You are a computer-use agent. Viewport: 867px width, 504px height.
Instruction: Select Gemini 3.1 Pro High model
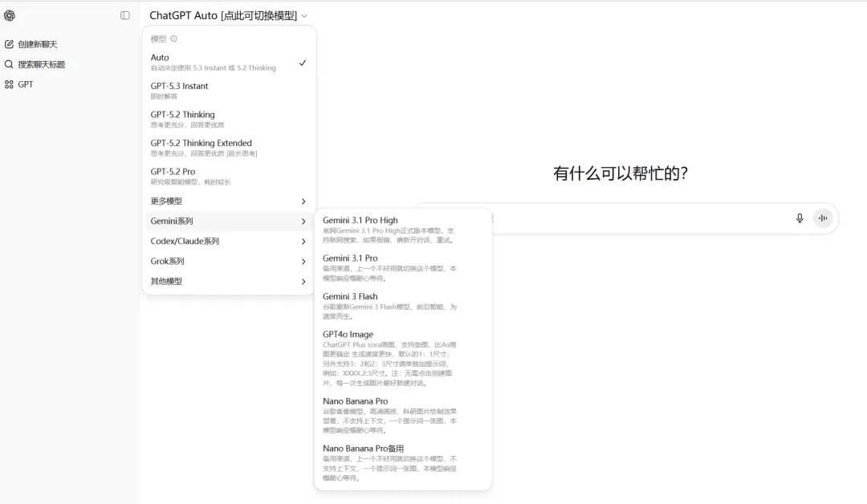pos(402,230)
